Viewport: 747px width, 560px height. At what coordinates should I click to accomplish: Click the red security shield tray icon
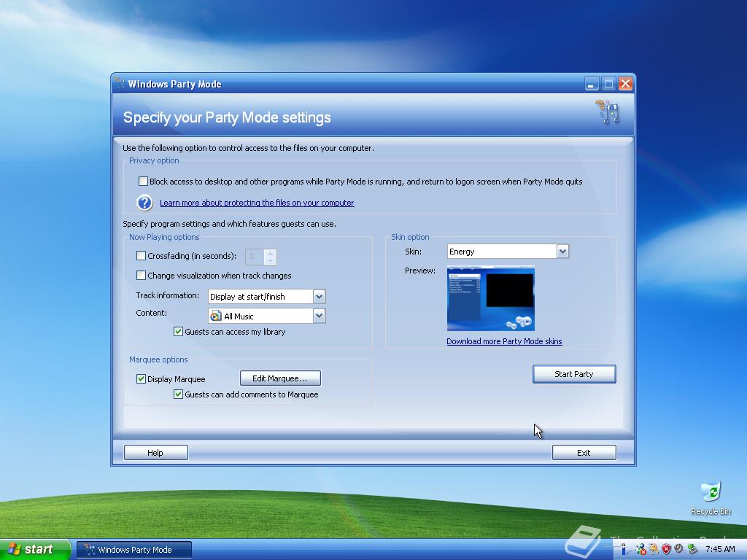[x=667, y=549]
